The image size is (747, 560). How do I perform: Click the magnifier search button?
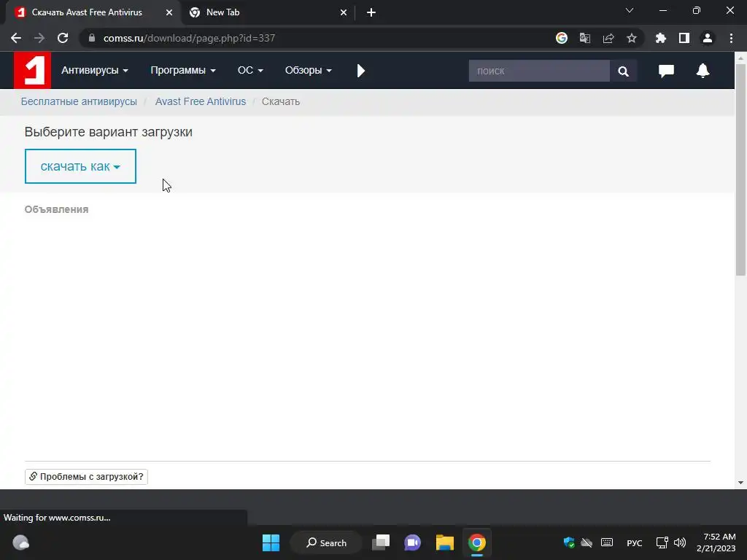click(x=623, y=71)
